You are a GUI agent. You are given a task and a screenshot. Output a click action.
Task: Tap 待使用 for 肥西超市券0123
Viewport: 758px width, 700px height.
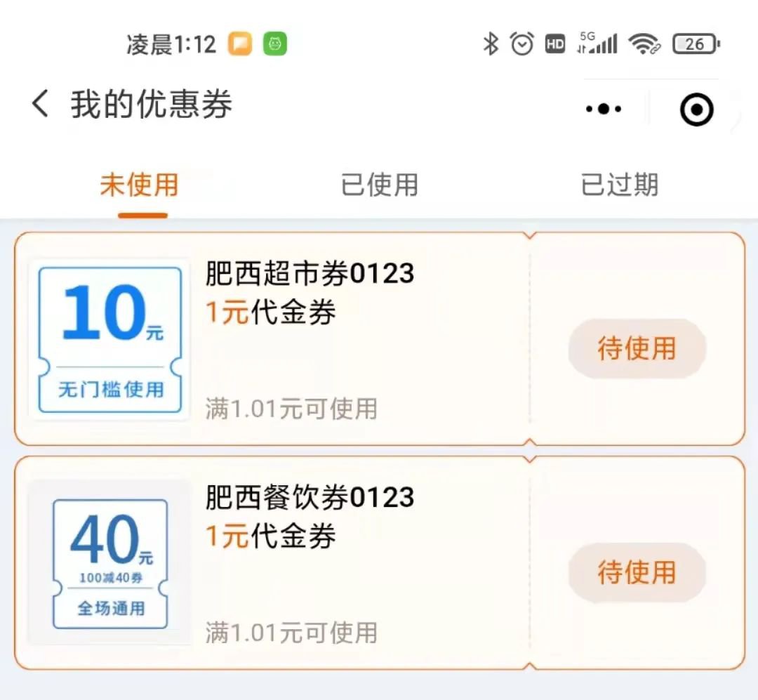click(x=637, y=348)
